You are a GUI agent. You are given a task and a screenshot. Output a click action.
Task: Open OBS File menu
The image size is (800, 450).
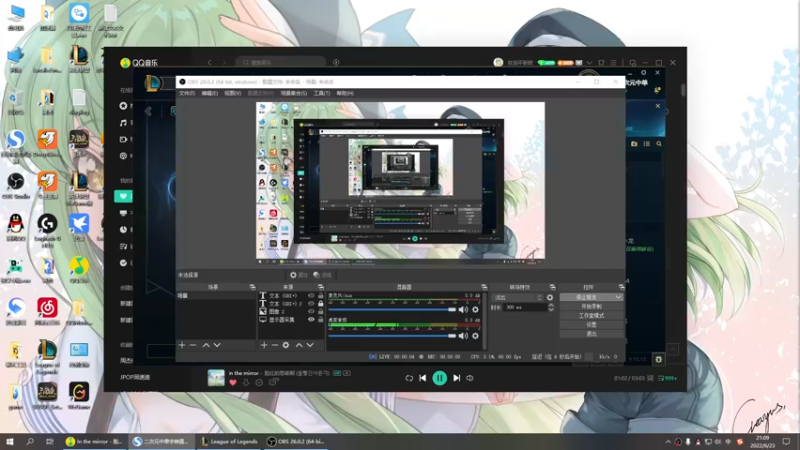click(187, 93)
